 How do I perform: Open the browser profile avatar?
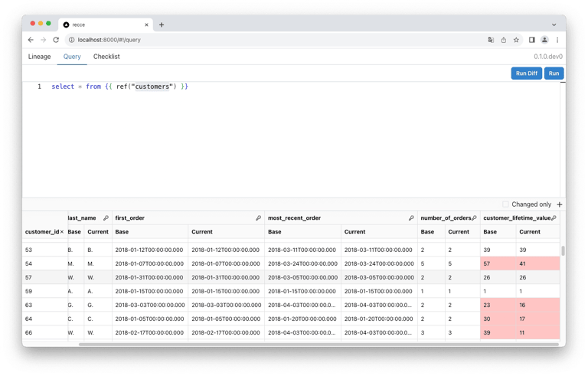tap(544, 40)
